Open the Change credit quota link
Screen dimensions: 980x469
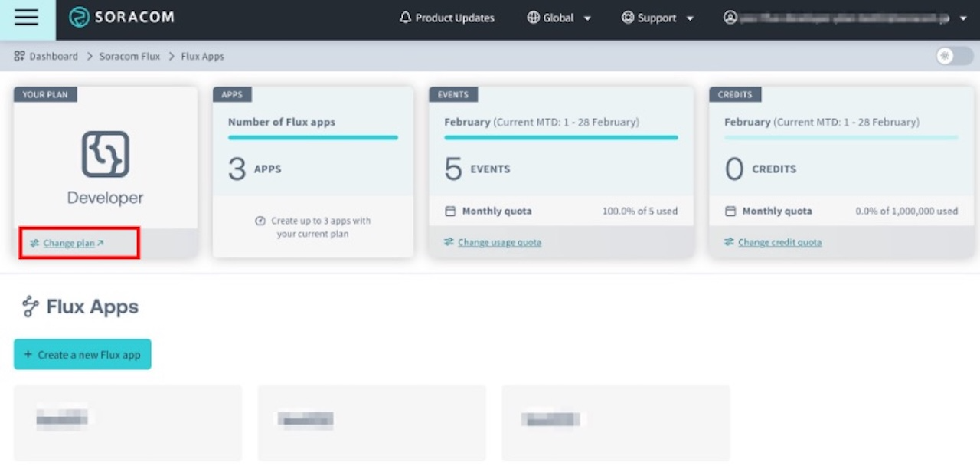pyautogui.click(x=779, y=242)
